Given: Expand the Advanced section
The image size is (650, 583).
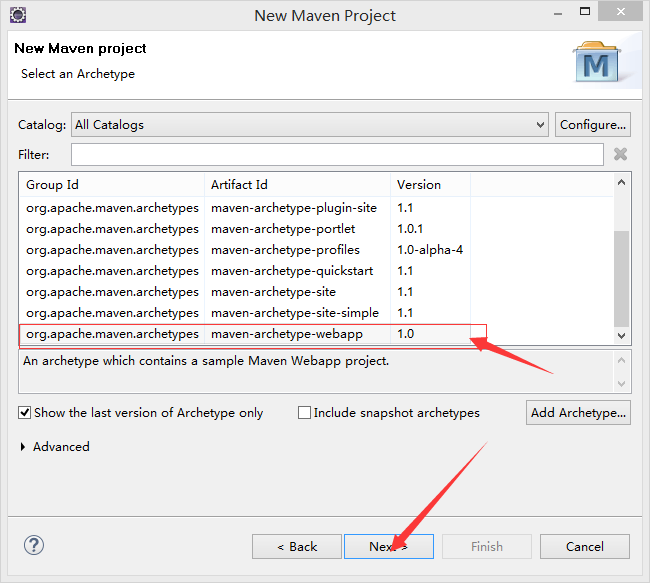Looking at the screenshot, I should (23, 447).
